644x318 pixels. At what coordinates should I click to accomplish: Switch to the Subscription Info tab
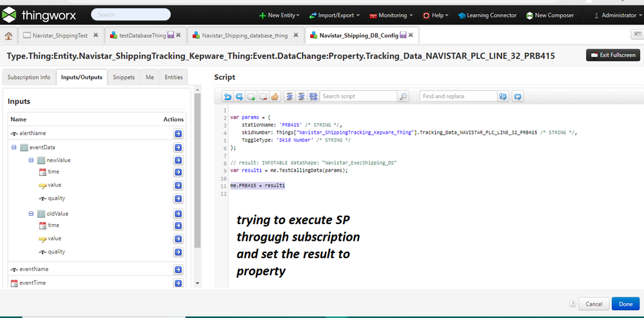(x=29, y=77)
